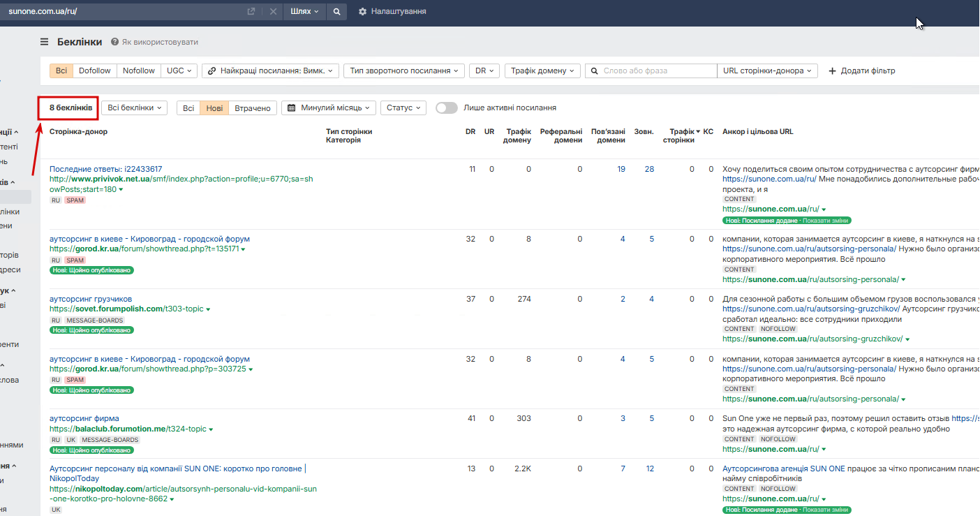Click the Як використовувати help icon
This screenshot has height=516, width=980.
coord(114,42)
